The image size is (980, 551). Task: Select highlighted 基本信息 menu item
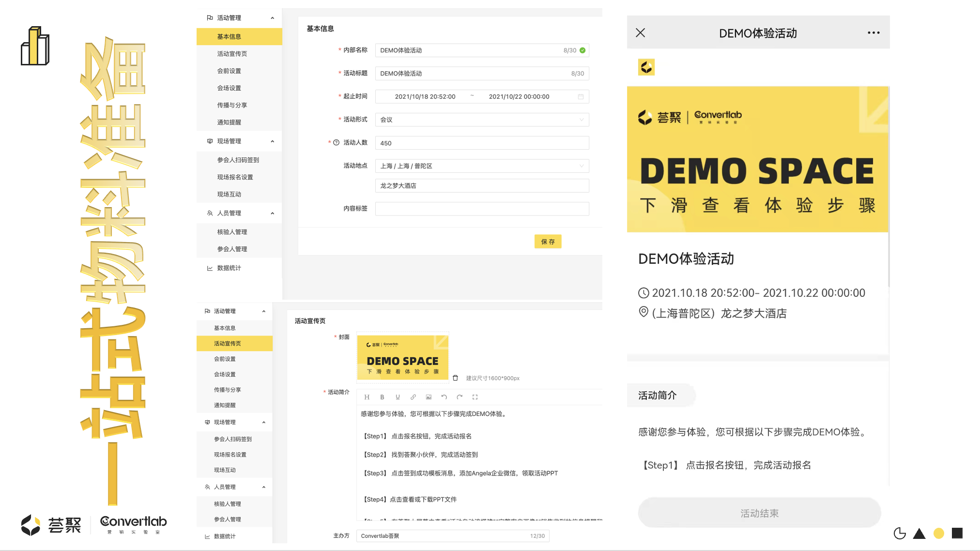(x=239, y=36)
